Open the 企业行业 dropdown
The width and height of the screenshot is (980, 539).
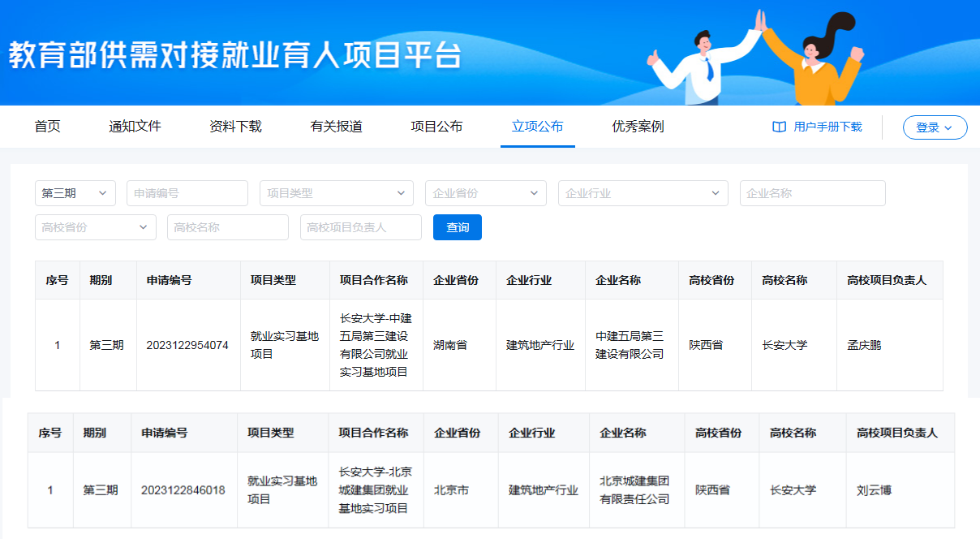click(643, 193)
